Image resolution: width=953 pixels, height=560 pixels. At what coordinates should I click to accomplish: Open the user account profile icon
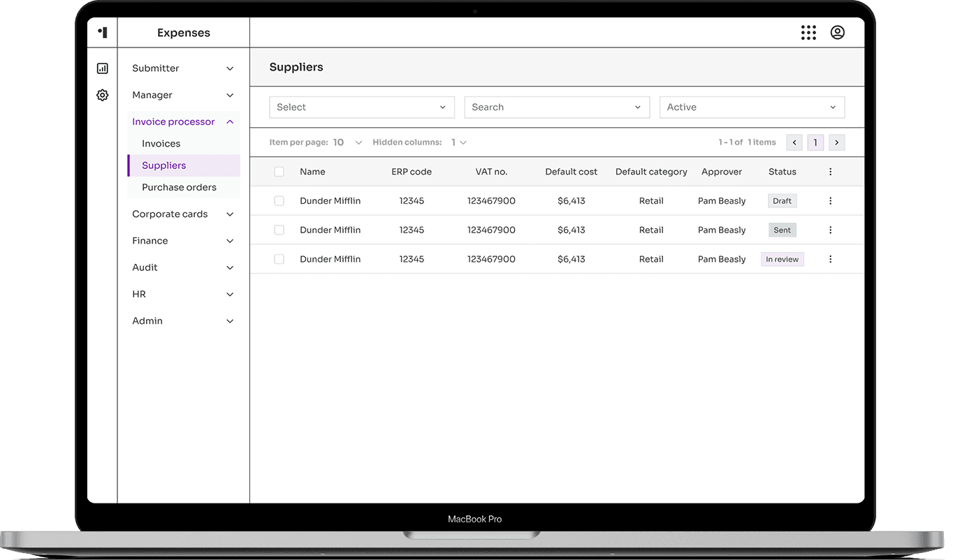pos(837,33)
